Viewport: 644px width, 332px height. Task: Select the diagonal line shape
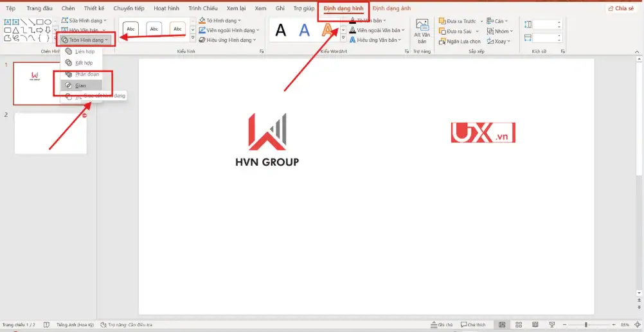click(24, 22)
